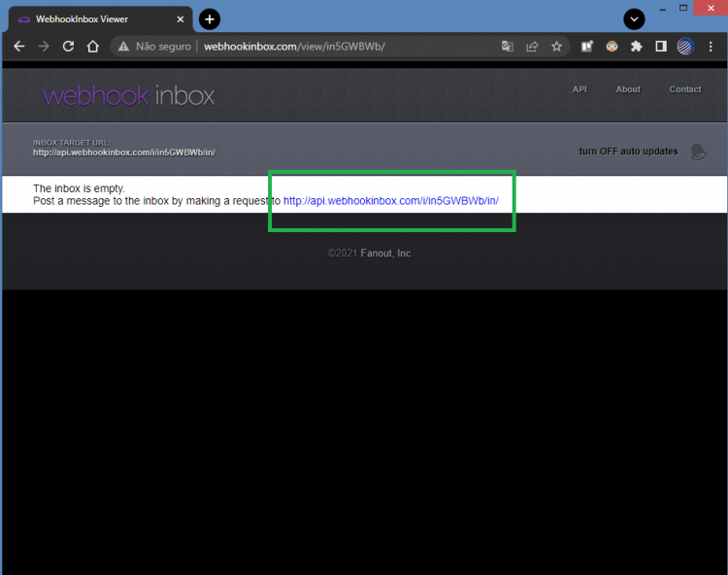Turn OFF auto updates
728x575 pixels.
click(x=628, y=152)
